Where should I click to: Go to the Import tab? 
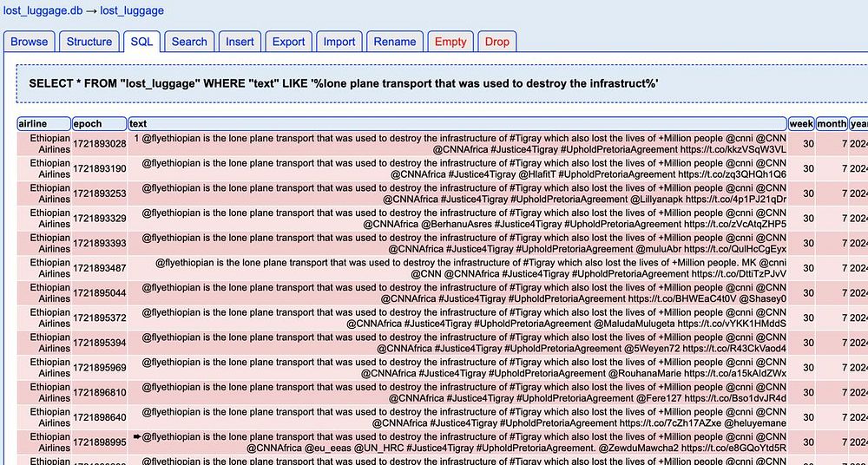point(339,42)
